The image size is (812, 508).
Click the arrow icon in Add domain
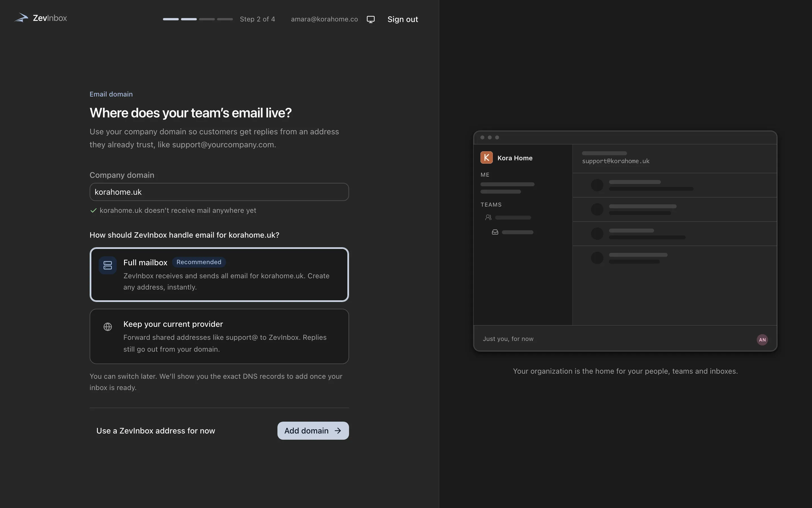[338, 431]
